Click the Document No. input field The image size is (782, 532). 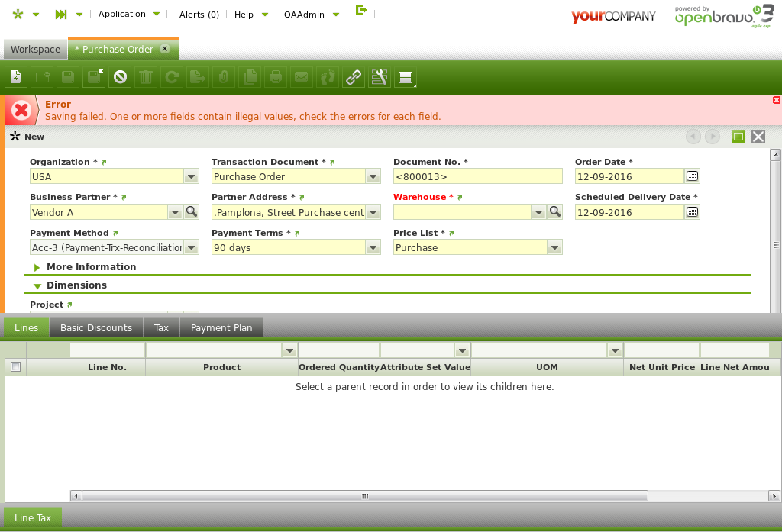[x=477, y=177]
